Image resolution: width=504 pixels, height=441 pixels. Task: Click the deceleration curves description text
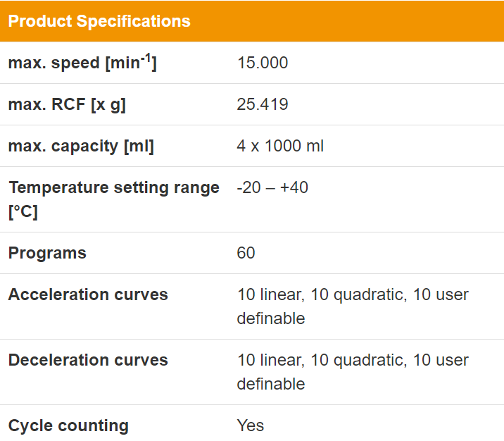pos(353,372)
